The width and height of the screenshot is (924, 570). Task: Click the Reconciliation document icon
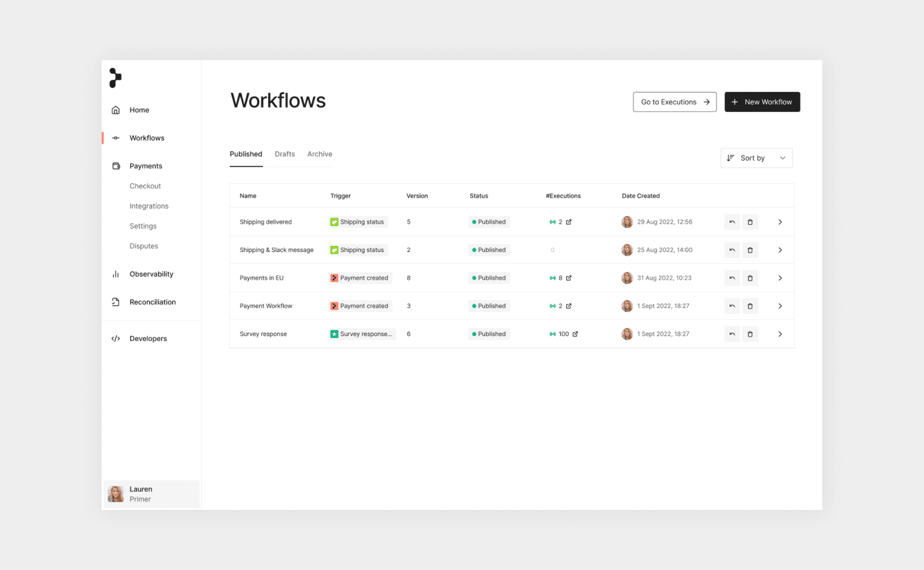coord(115,302)
